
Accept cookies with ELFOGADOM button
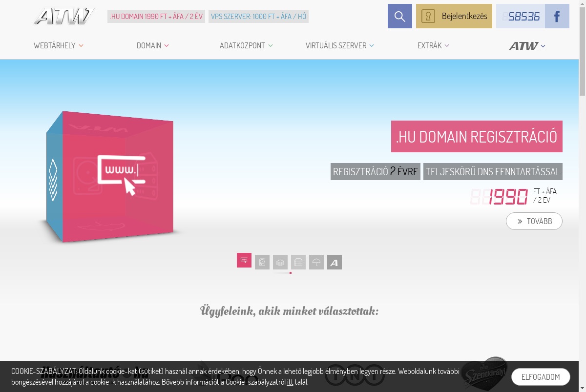click(x=541, y=377)
